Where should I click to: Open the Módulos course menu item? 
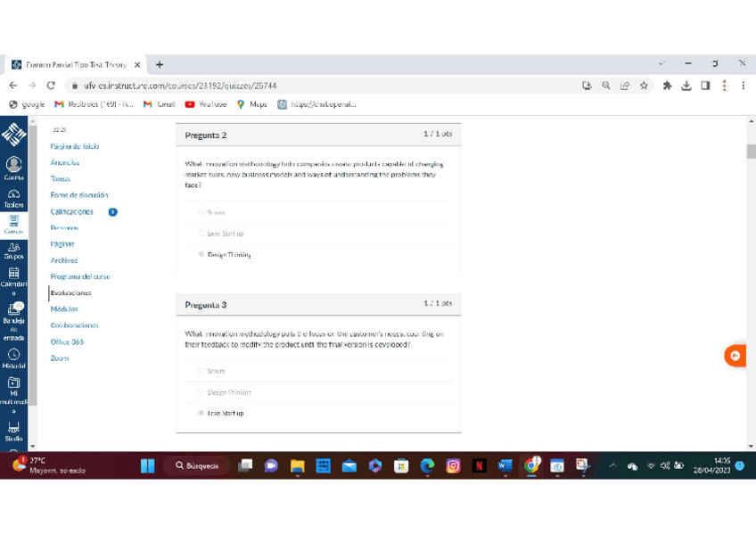tap(64, 309)
